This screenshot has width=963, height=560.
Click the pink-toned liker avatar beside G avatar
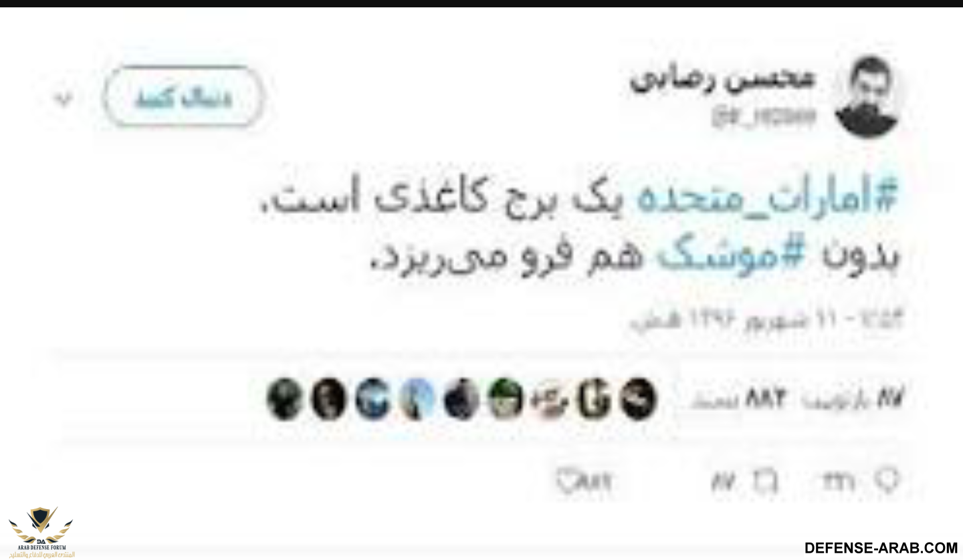[x=549, y=399]
